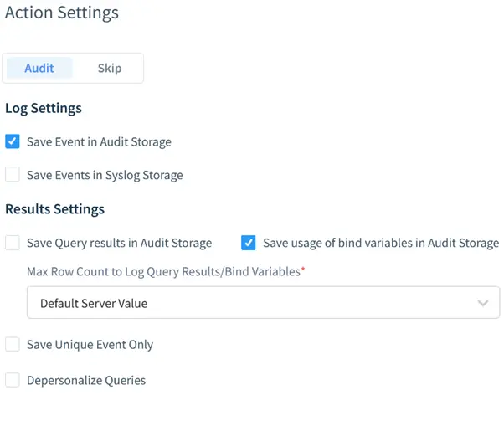Open the Default Server Value dropdown
Viewport: 504px width, 421px height.
point(251,303)
